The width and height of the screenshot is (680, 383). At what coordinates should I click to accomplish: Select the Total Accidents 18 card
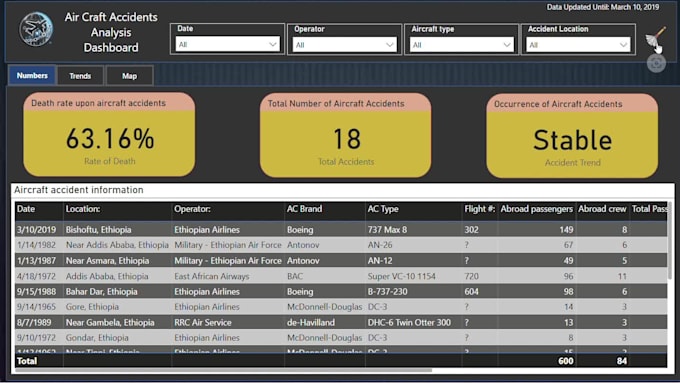(x=346, y=135)
